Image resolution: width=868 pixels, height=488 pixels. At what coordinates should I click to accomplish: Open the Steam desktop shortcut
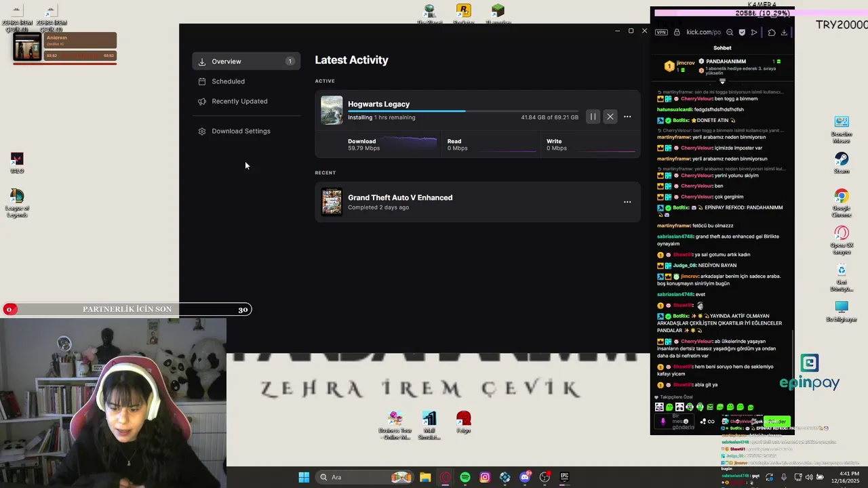[842, 163]
